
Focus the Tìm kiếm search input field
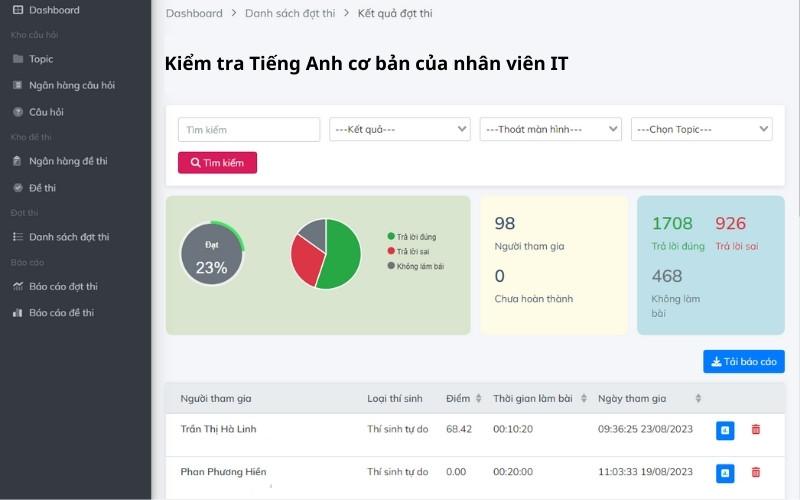249,130
